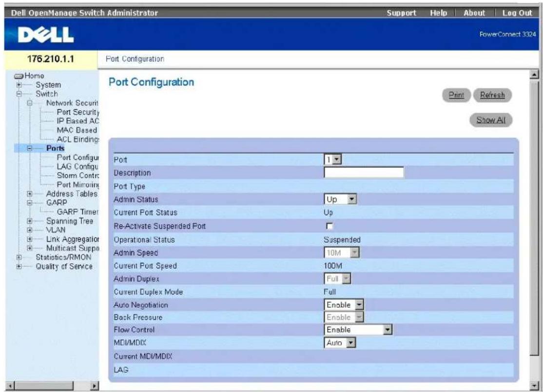
Task: Click the IP address 176.210.1.1
Action: point(51,59)
